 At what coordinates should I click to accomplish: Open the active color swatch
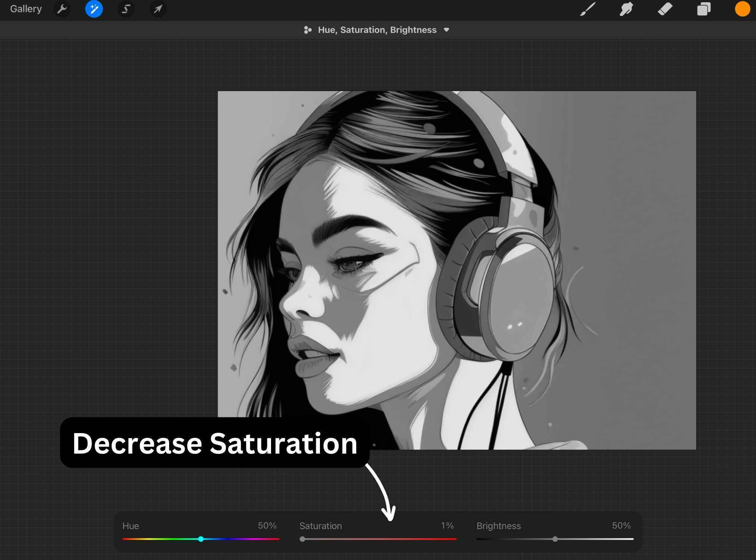(742, 9)
